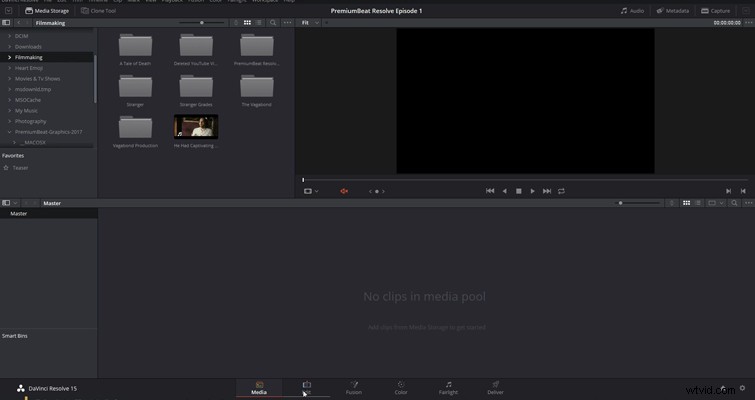Mark In point in viewer
Screen dimensions: 755x400
tap(729, 191)
